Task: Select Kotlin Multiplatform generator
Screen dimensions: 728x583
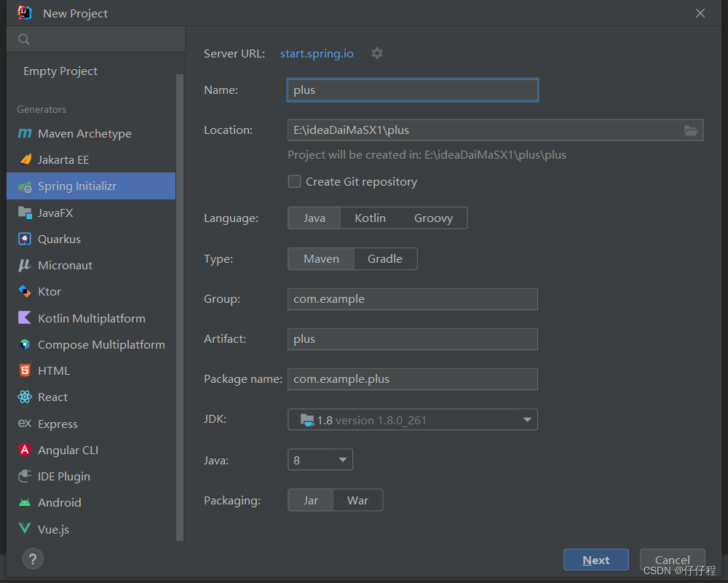Action: (x=91, y=318)
